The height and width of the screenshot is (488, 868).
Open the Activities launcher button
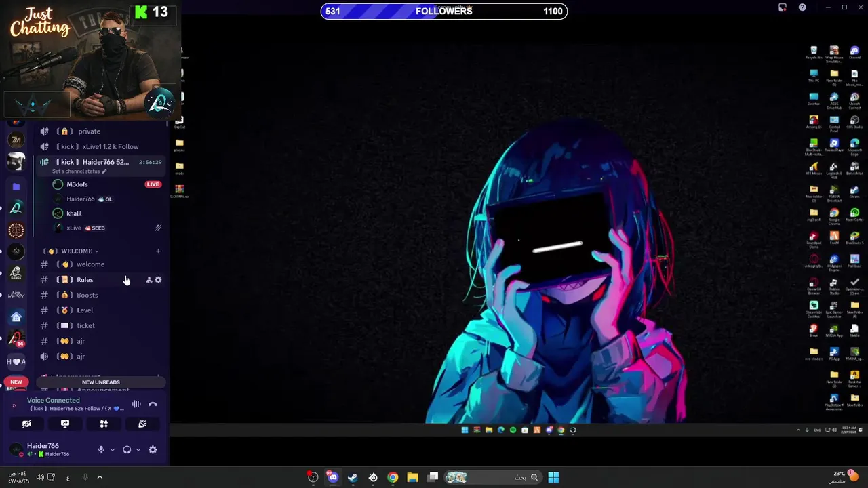pyautogui.click(x=104, y=424)
